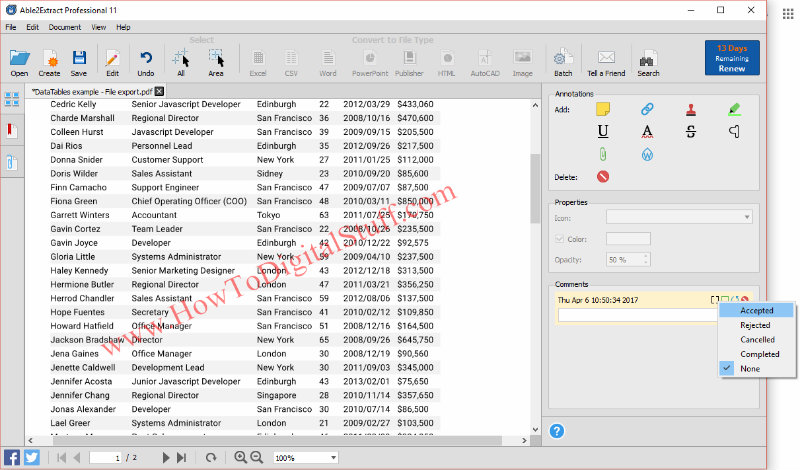Click the horizontal scrollbar right arrow

pos(524,440)
